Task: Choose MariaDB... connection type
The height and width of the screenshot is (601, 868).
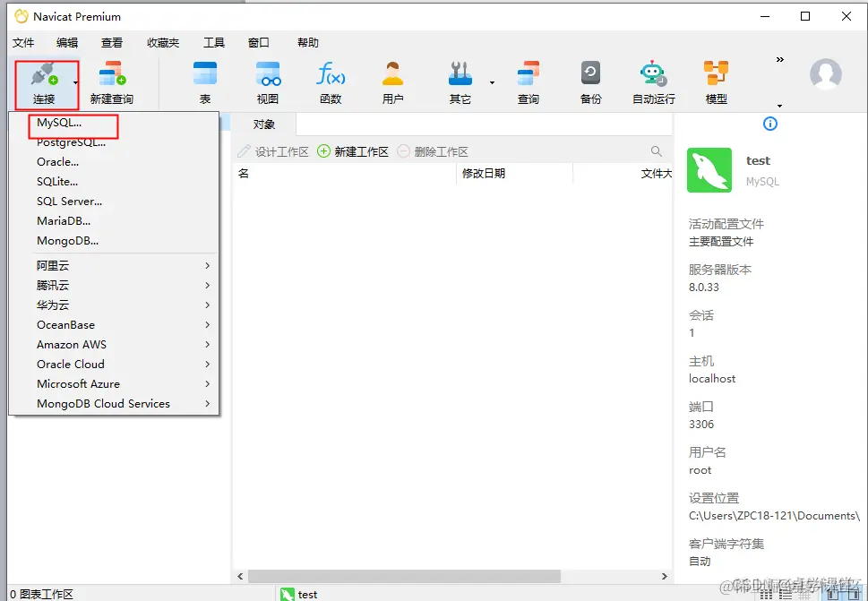Action: 64,221
